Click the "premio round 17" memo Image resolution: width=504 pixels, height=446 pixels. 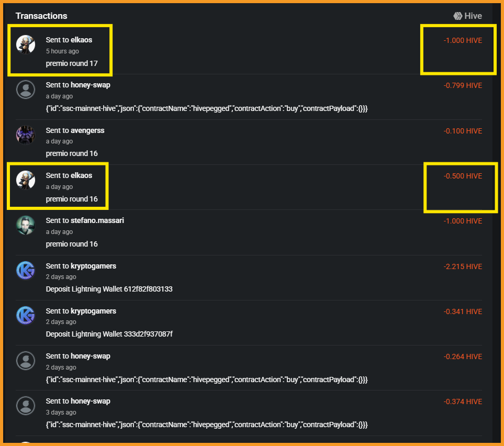72,63
